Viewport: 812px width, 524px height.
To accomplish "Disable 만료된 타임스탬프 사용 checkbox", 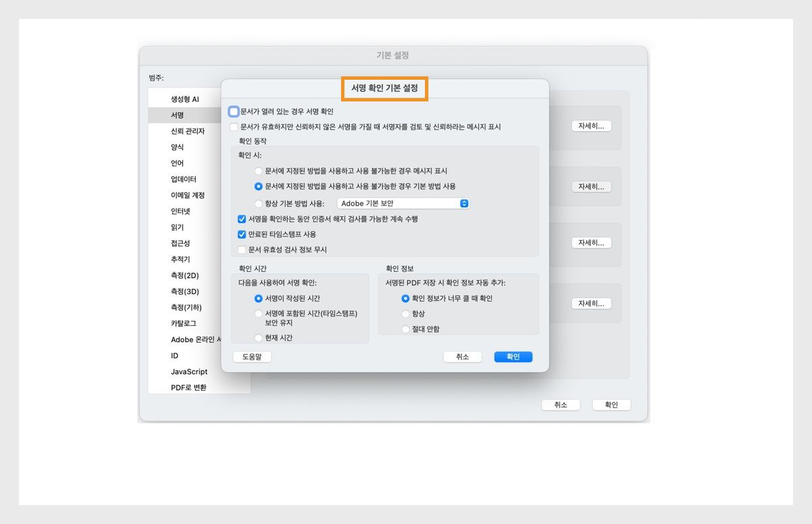I will (x=242, y=235).
